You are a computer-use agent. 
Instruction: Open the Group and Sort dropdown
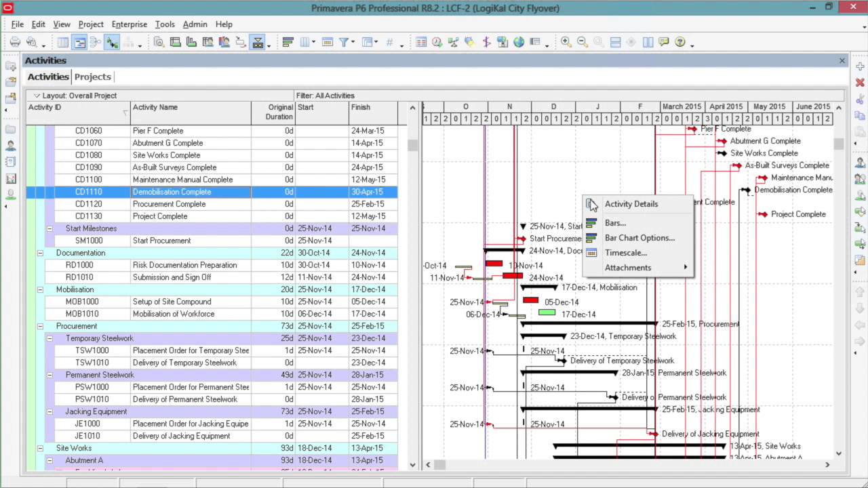369,42
